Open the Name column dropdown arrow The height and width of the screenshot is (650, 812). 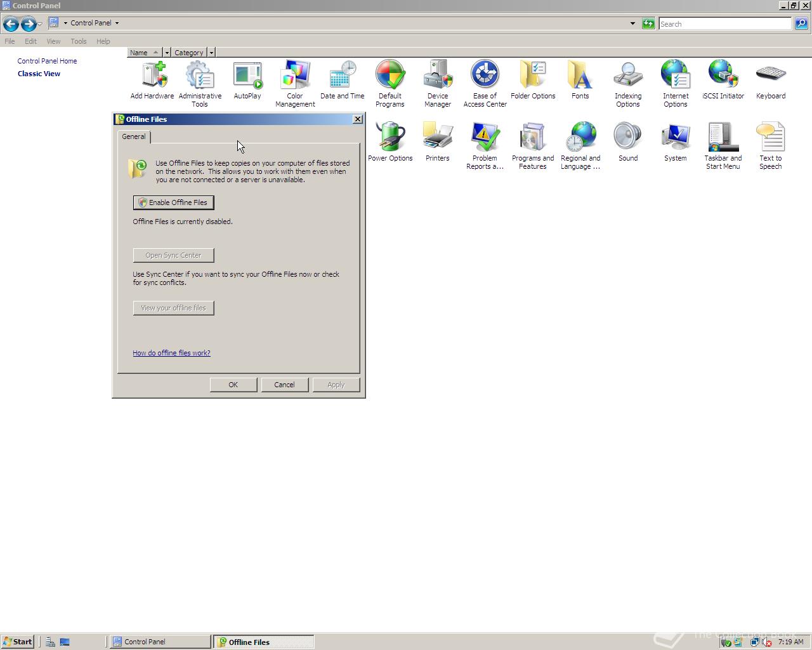coord(167,53)
